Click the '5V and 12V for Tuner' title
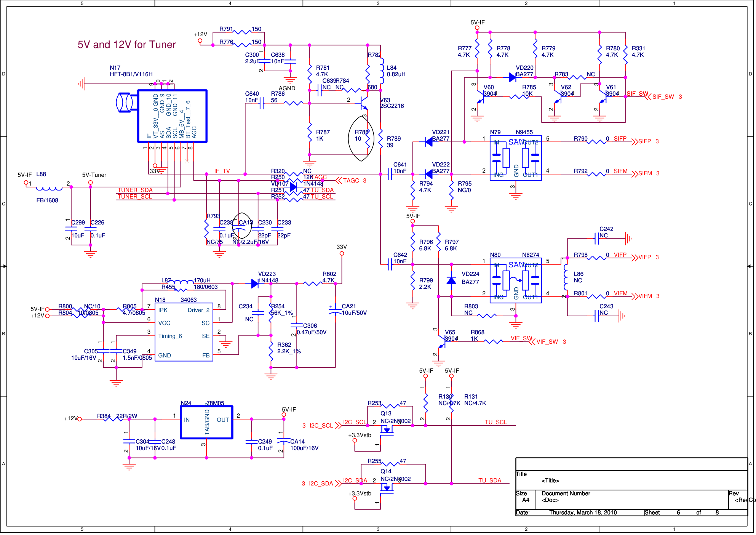Image resolution: width=756 pixels, height=535 pixels. click(127, 45)
